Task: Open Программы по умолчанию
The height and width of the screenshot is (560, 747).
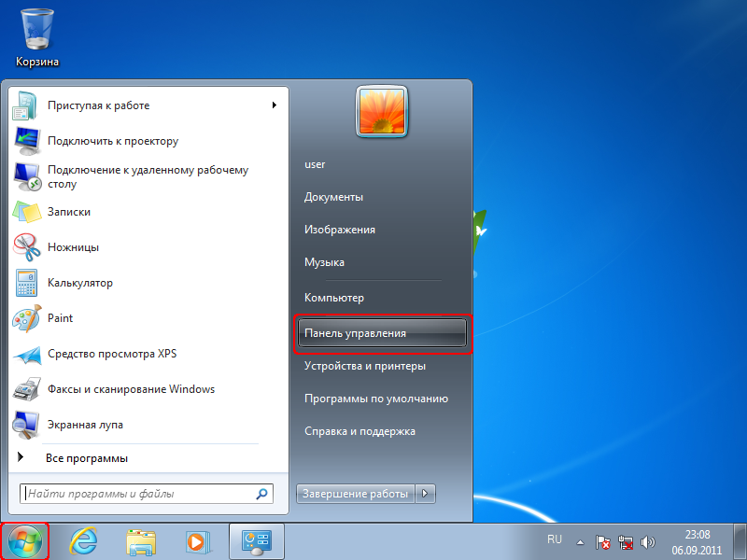Action: pyautogui.click(x=376, y=399)
